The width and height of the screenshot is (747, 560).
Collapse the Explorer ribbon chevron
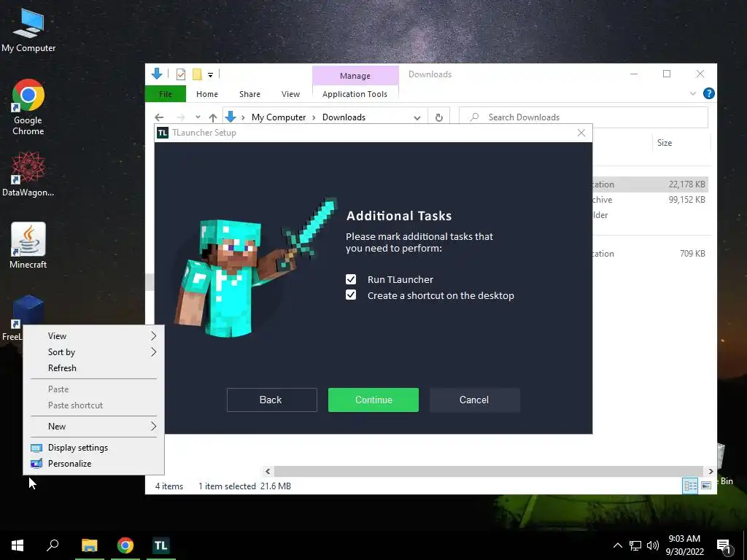point(693,94)
